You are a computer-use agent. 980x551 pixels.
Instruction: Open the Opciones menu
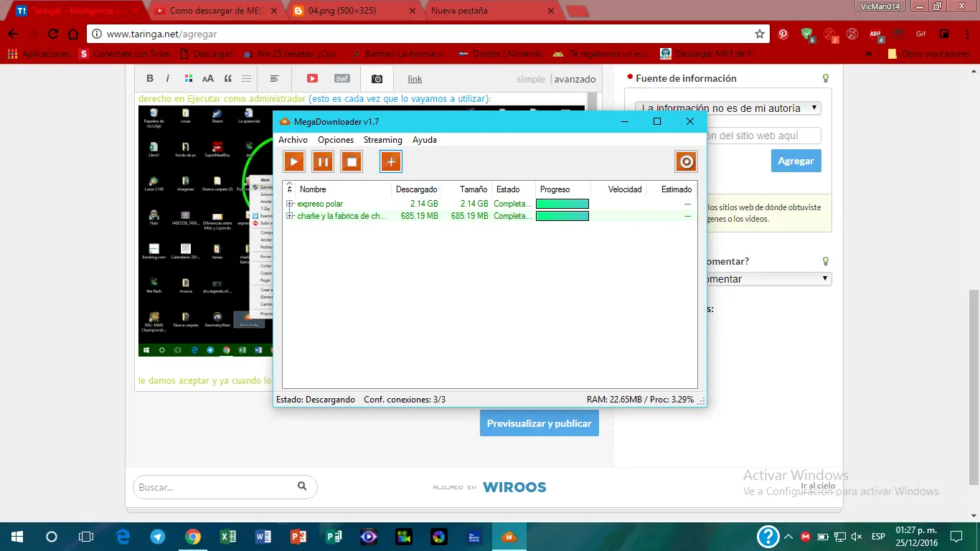(x=336, y=140)
